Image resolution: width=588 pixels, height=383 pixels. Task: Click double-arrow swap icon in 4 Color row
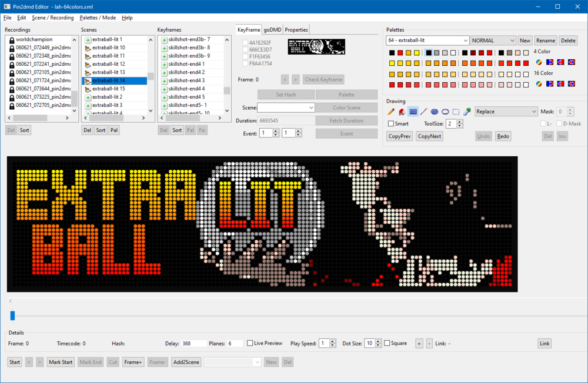click(x=572, y=62)
